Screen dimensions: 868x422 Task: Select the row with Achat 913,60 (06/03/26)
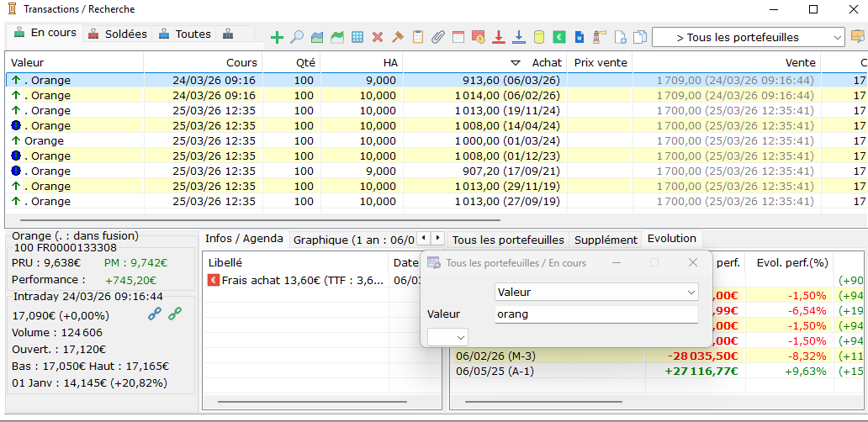tap(436, 80)
